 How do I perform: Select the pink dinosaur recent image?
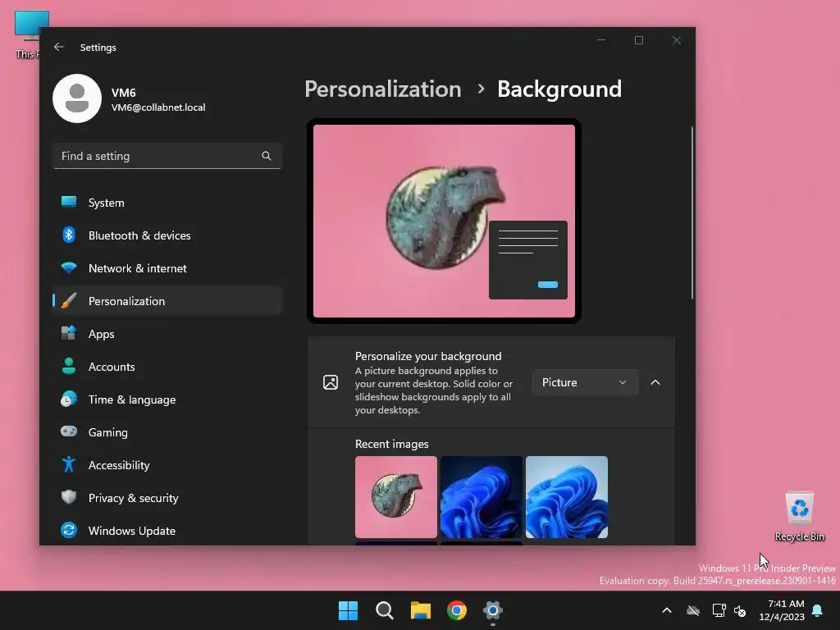pos(396,496)
